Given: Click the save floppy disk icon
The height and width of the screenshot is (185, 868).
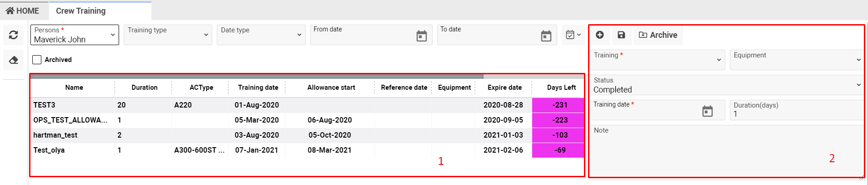Looking at the screenshot, I should (621, 35).
